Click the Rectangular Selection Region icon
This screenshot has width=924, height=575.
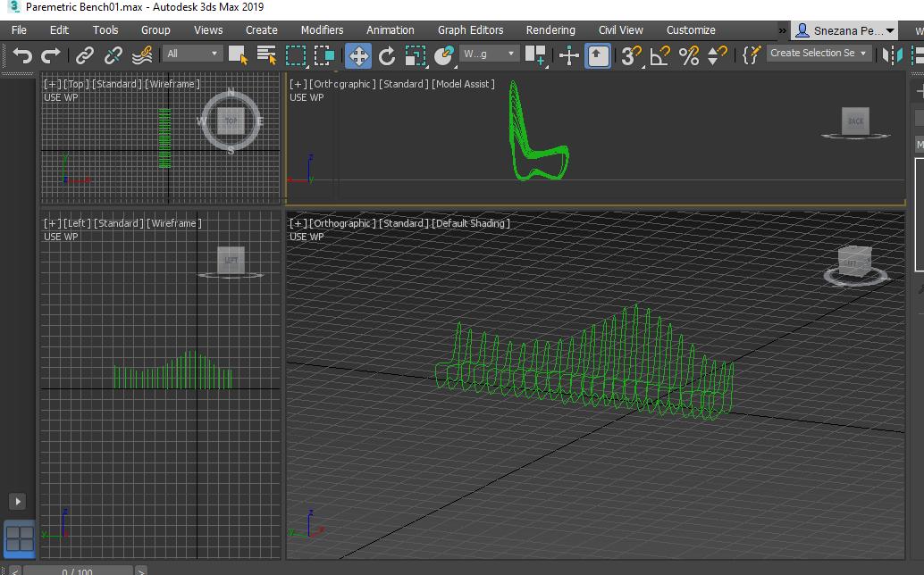pos(296,55)
